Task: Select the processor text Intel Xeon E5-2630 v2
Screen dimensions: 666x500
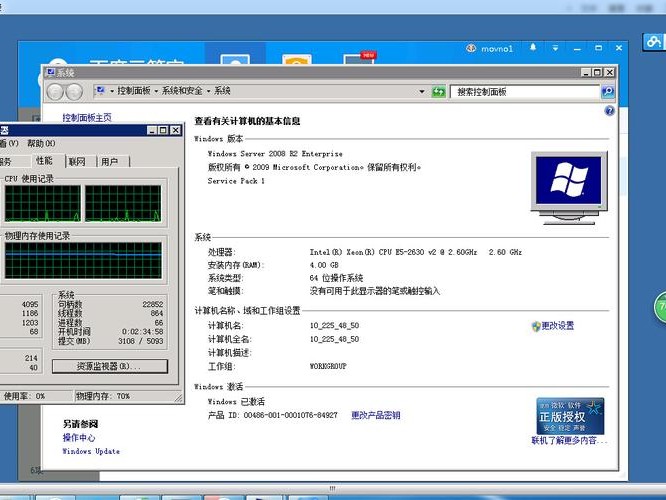Action: pyautogui.click(x=416, y=252)
